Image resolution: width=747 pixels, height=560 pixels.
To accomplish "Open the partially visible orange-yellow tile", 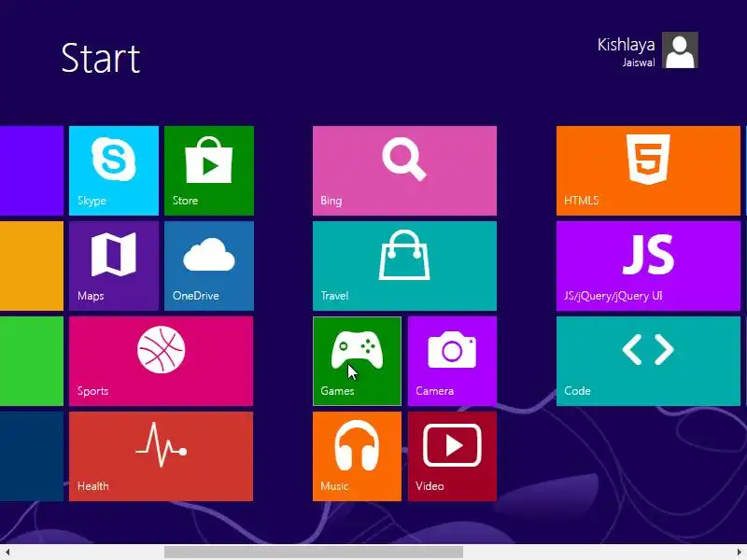I will click(32, 266).
